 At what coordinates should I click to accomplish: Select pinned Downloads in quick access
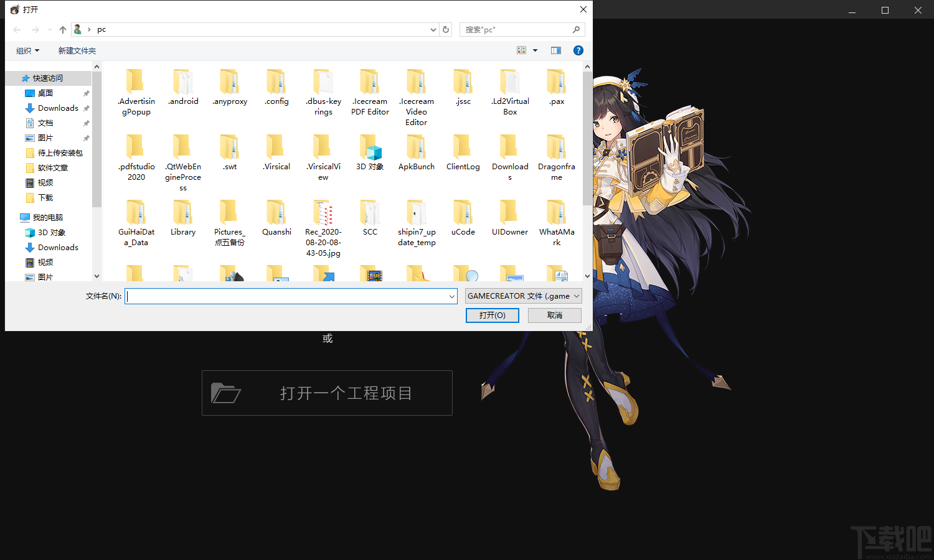click(58, 108)
